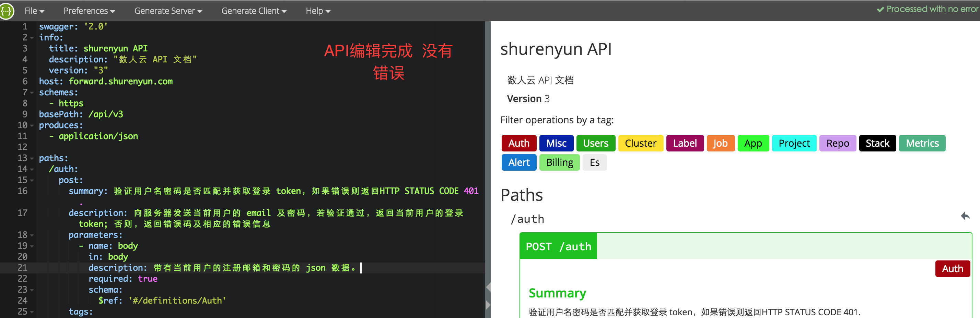Fold the tags block at line 25
Image resolution: width=980 pixels, height=318 pixels.
point(32,312)
